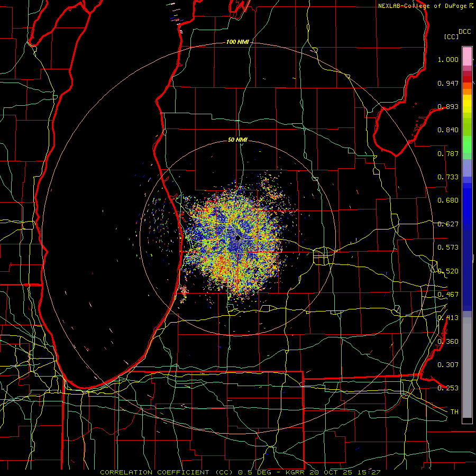
Task: Click the 0.520 value on color scale
Action: coord(448,271)
